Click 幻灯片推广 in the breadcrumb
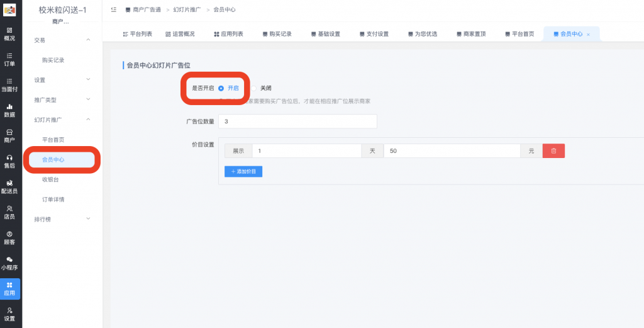The image size is (644, 328). click(187, 9)
